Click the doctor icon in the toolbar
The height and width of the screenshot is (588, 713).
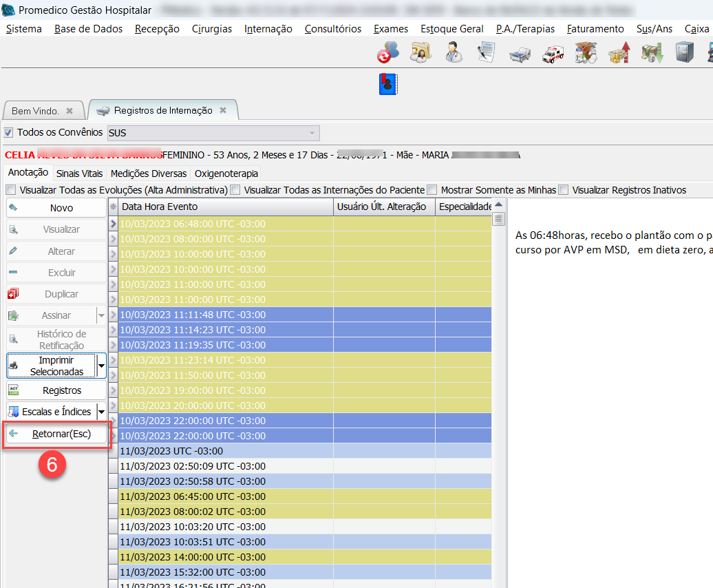pyautogui.click(x=454, y=52)
